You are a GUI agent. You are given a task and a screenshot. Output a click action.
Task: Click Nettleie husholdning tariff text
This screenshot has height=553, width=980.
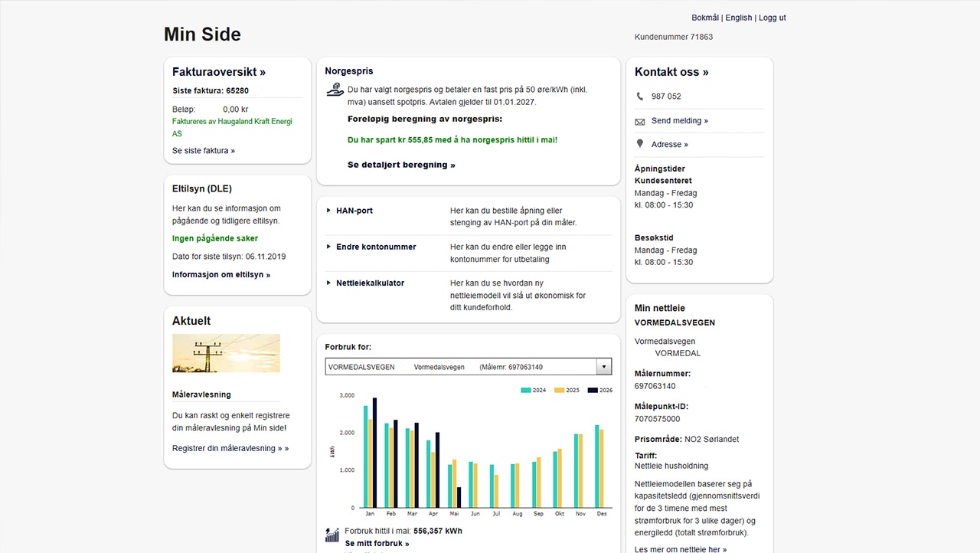tap(671, 466)
